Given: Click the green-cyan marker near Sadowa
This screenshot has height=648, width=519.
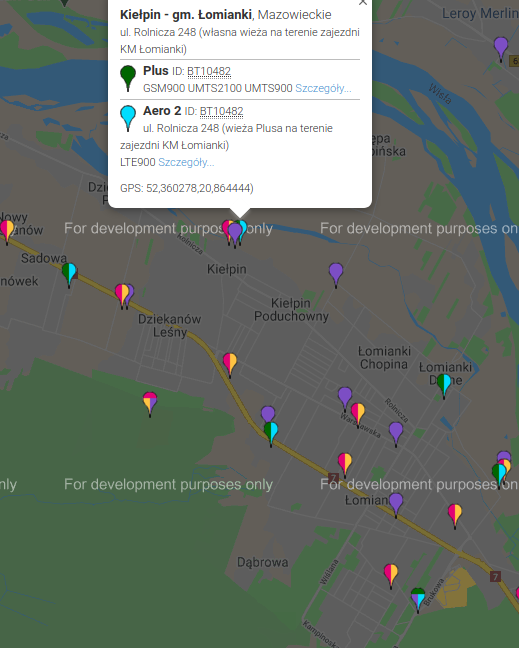Looking at the screenshot, I should point(69,275).
